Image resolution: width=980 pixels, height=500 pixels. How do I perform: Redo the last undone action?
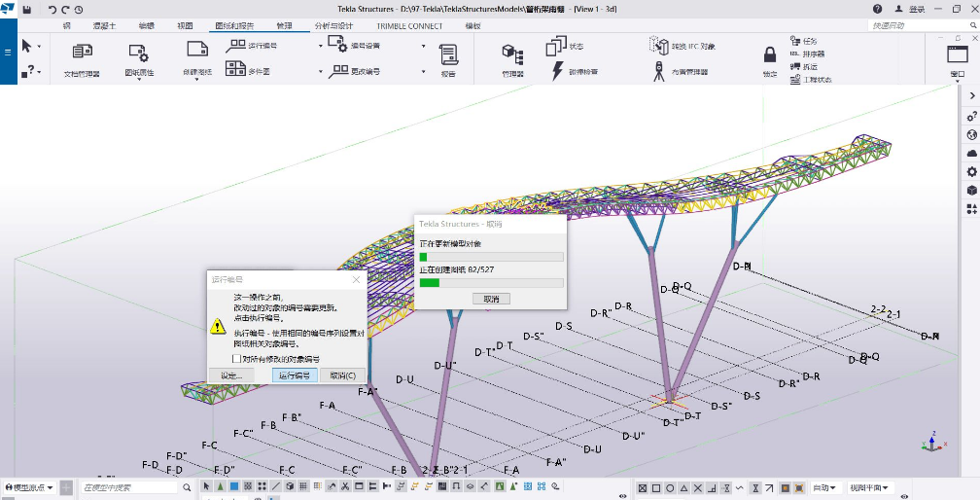click(x=65, y=10)
